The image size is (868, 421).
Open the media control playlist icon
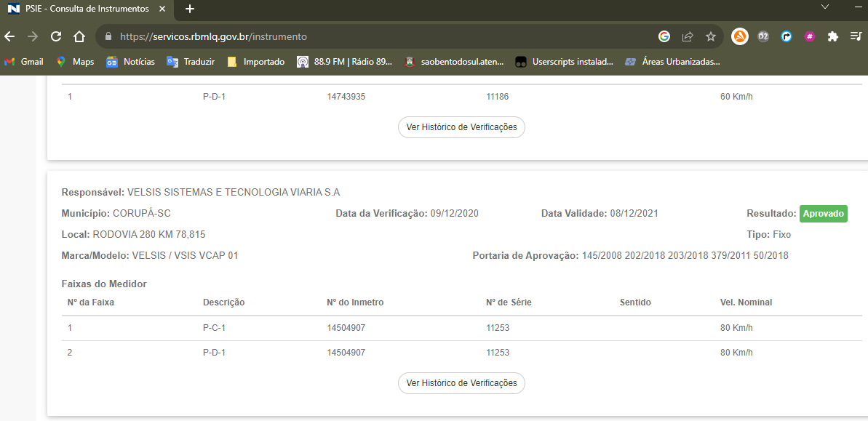point(856,36)
